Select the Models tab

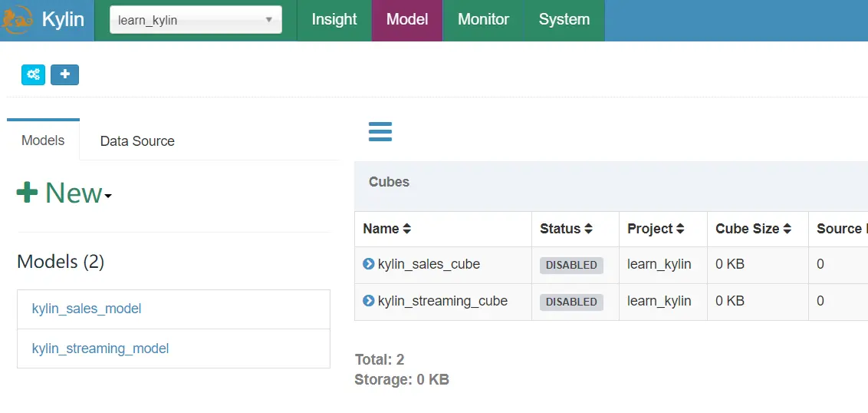(x=43, y=140)
